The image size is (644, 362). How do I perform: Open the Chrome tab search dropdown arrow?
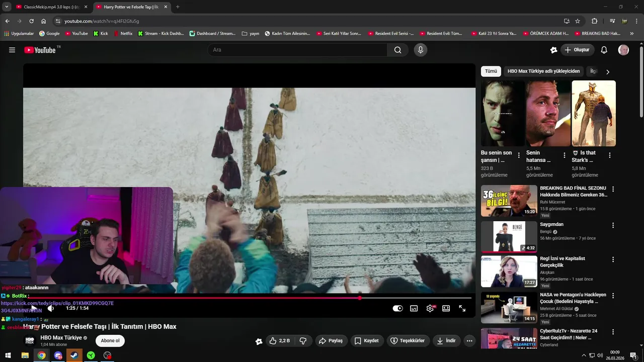[x=7, y=7]
